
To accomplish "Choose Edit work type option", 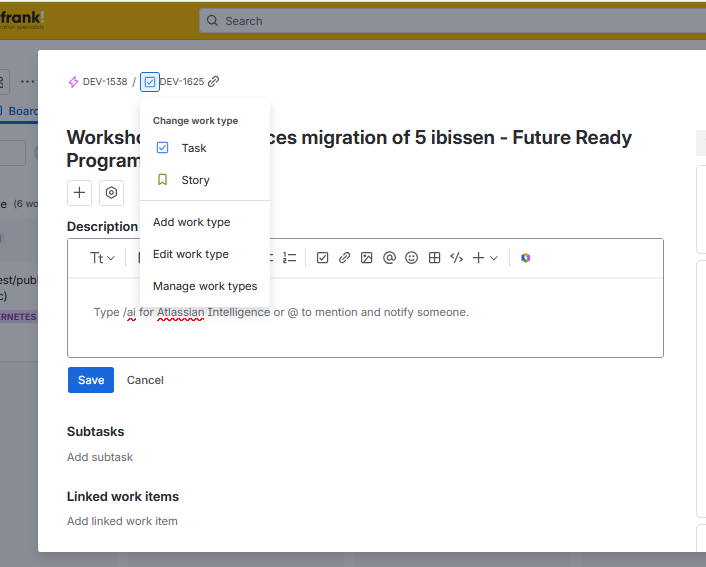I will tap(205, 254).
